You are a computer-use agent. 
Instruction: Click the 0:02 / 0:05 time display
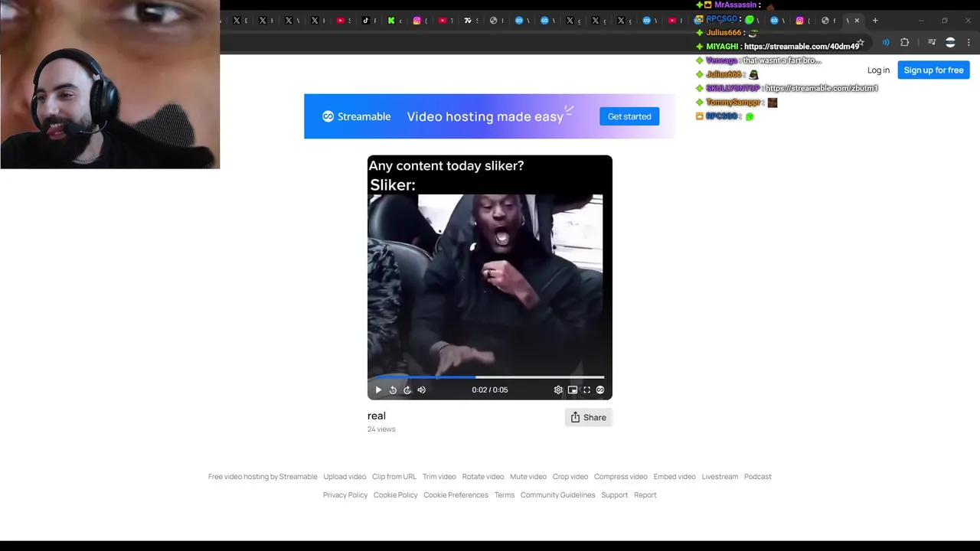pos(490,390)
